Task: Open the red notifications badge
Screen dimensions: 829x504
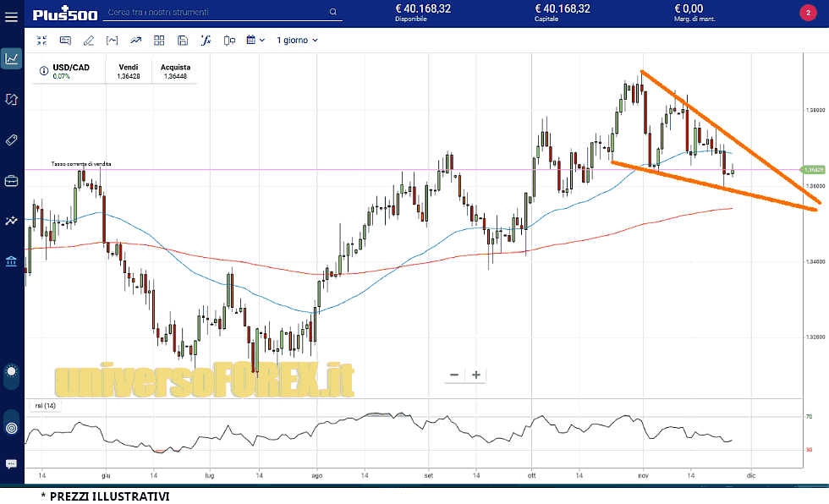Action: coord(807,13)
